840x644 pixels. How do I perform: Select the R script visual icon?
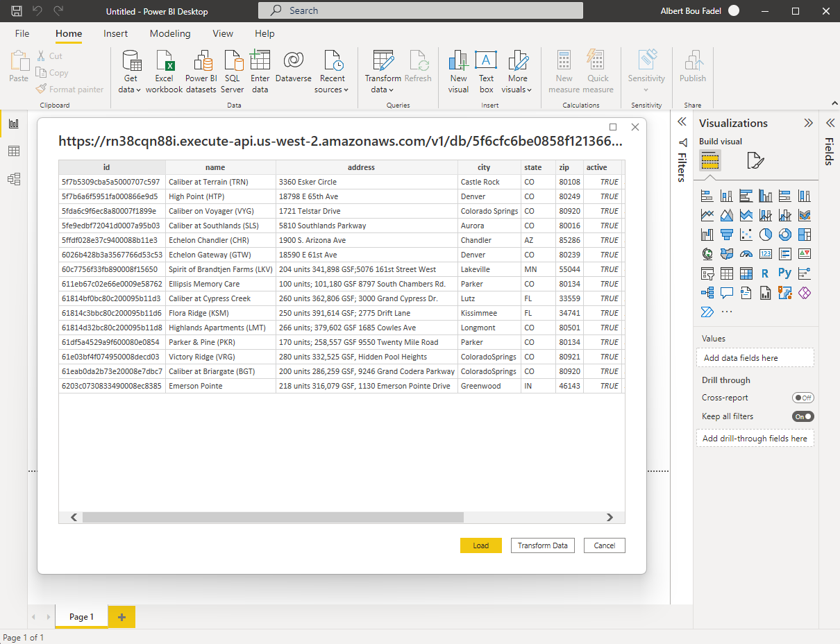[765, 273]
